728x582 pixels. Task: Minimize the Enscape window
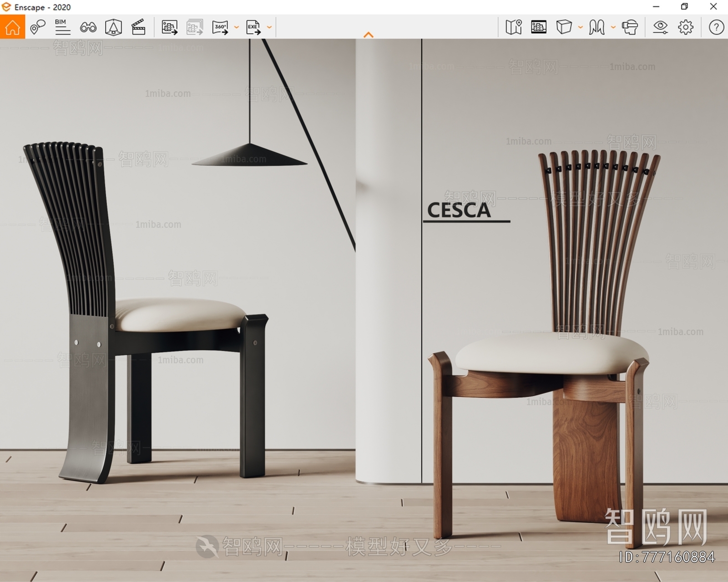pos(656,7)
